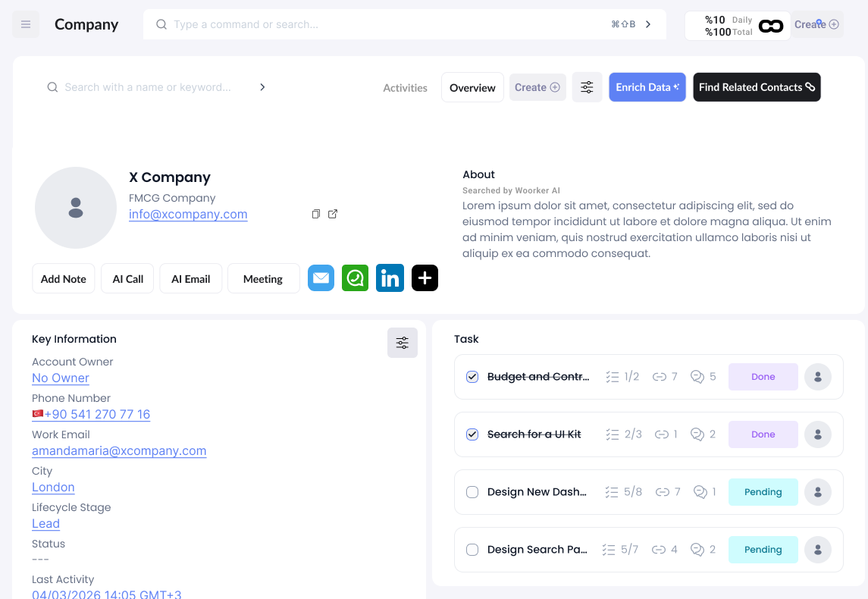The width and height of the screenshot is (868, 599).
Task: Click the AI Email button
Action: [190, 278]
